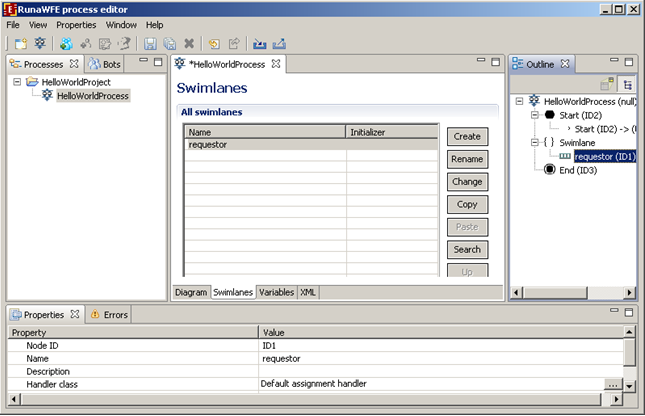The height and width of the screenshot is (416, 645).
Task: Switch to the Variables tab
Action: coord(277,293)
